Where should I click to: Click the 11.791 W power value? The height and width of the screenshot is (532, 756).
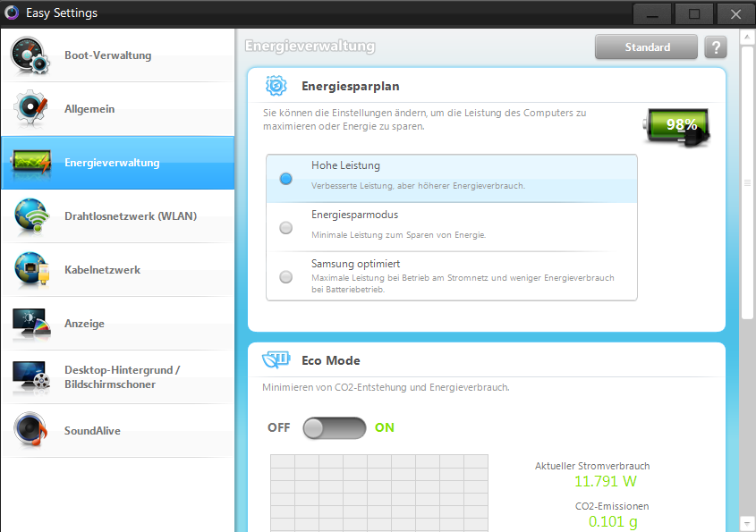pyautogui.click(x=606, y=481)
